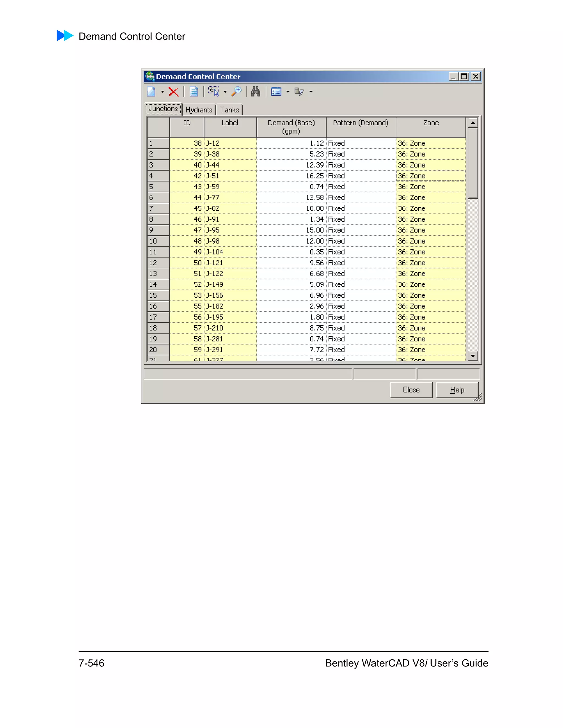The height and width of the screenshot is (728, 563).
Task: Click the Zoom To magnifier icon
Action: click(236, 91)
